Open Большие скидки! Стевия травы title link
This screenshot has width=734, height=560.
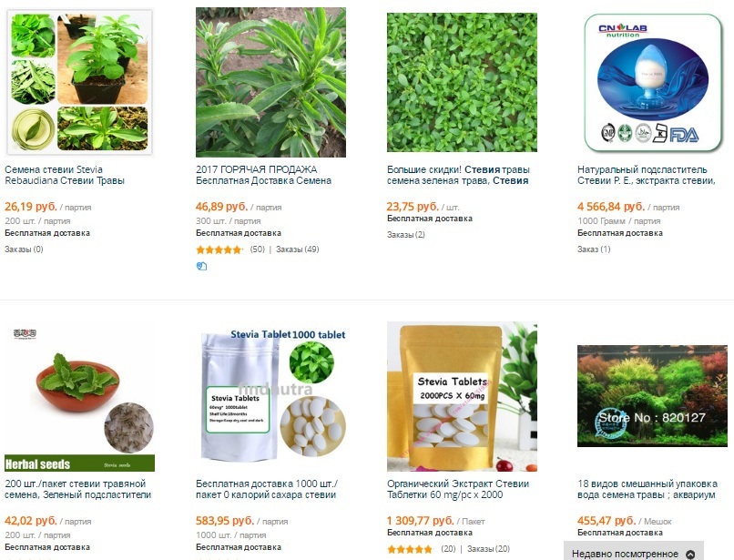(x=458, y=175)
